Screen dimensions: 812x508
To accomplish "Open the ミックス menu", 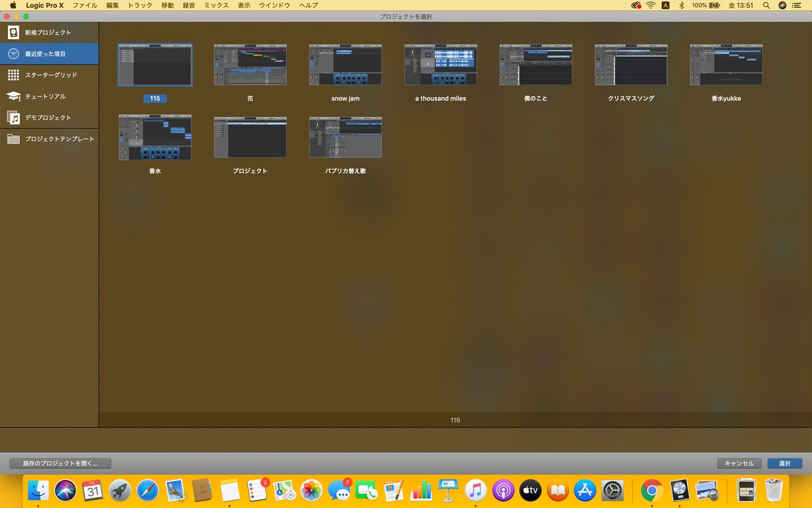I will pyautogui.click(x=216, y=5).
